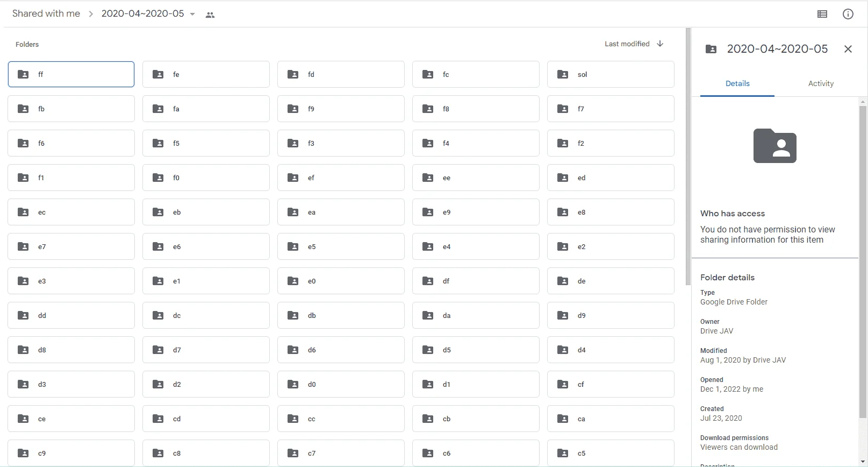
Task: Click the main folder list scrollbar
Action: (688, 157)
